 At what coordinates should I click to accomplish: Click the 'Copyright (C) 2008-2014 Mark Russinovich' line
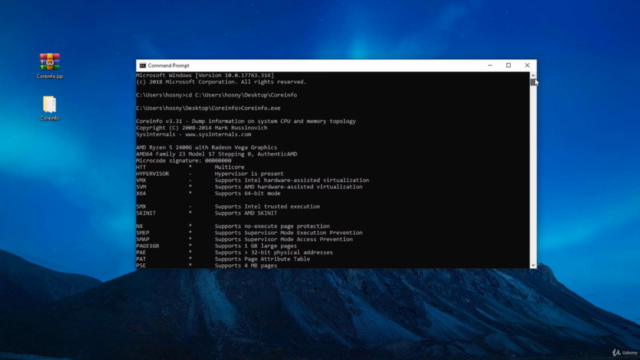(x=202, y=128)
